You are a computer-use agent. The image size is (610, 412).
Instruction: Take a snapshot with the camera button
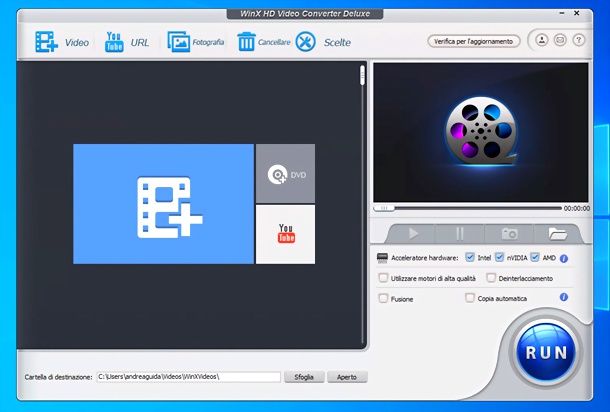[509, 233]
